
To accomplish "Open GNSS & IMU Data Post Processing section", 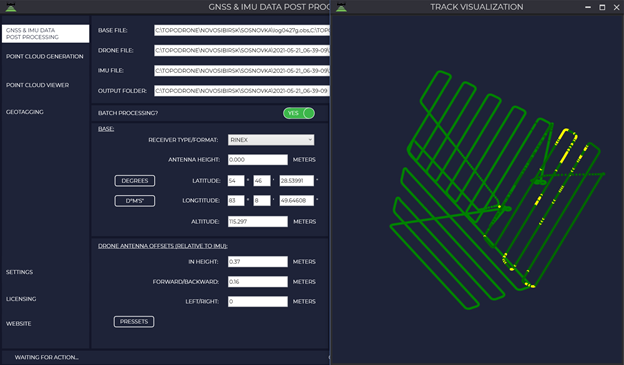I will pyautogui.click(x=45, y=33).
